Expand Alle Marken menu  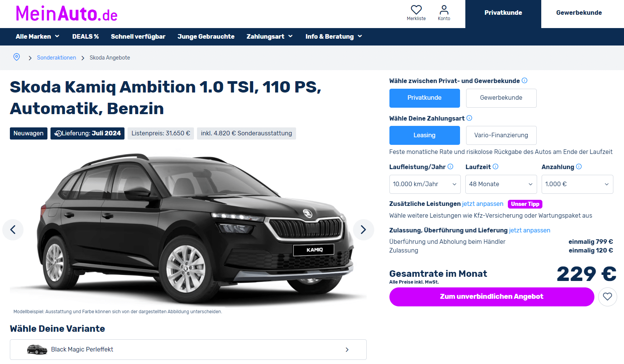pyautogui.click(x=38, y=36)
